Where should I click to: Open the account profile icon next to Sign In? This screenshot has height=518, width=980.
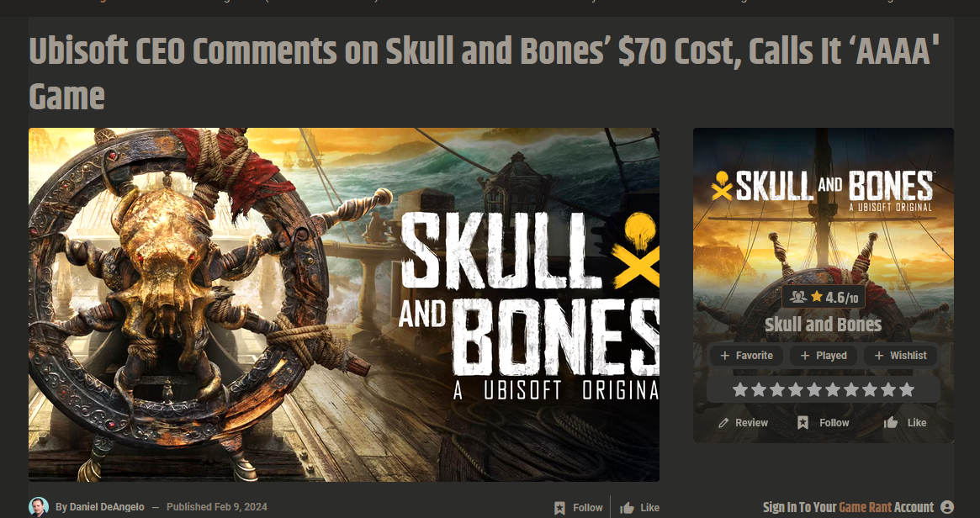click(x=947, y=507)
